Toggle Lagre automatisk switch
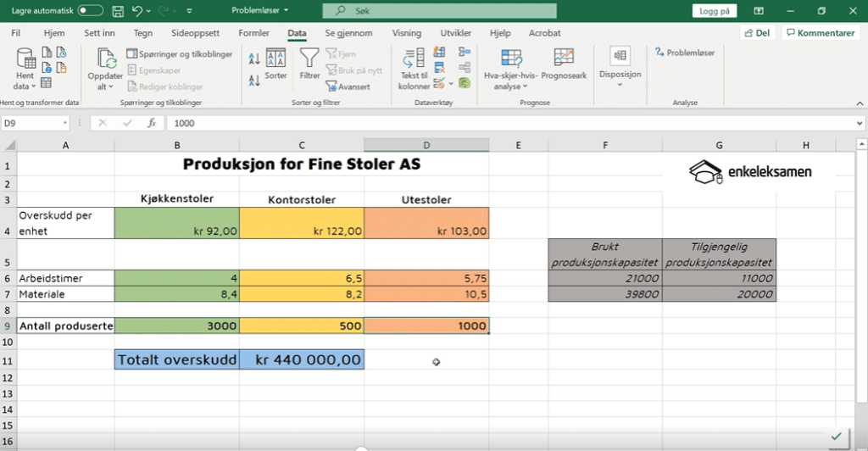Screen dimensions: 868x451 [90, 10]
